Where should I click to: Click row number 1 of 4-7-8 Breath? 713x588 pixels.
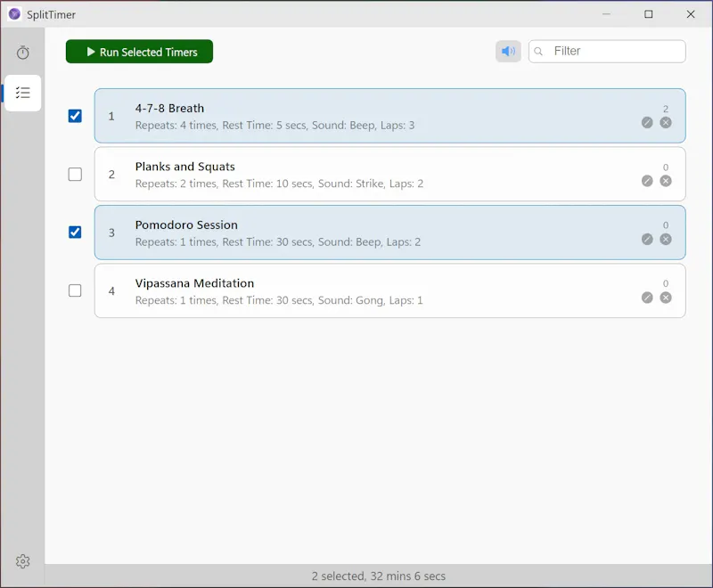pos(111,117)
